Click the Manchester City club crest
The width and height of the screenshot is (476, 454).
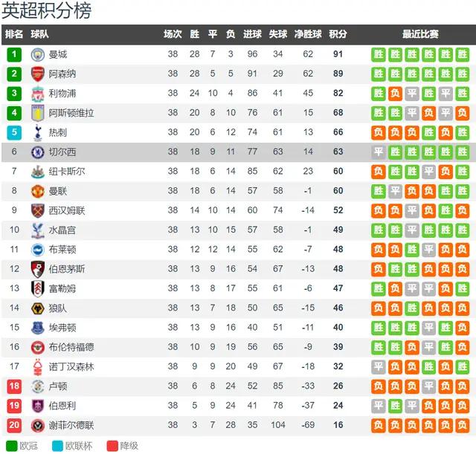38,54
